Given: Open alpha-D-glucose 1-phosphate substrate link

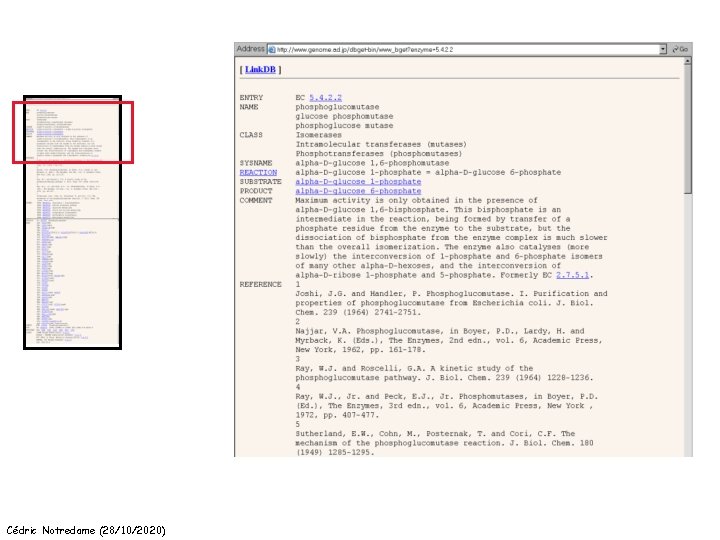Looking at the screenshot, I should tap(358, 182).
